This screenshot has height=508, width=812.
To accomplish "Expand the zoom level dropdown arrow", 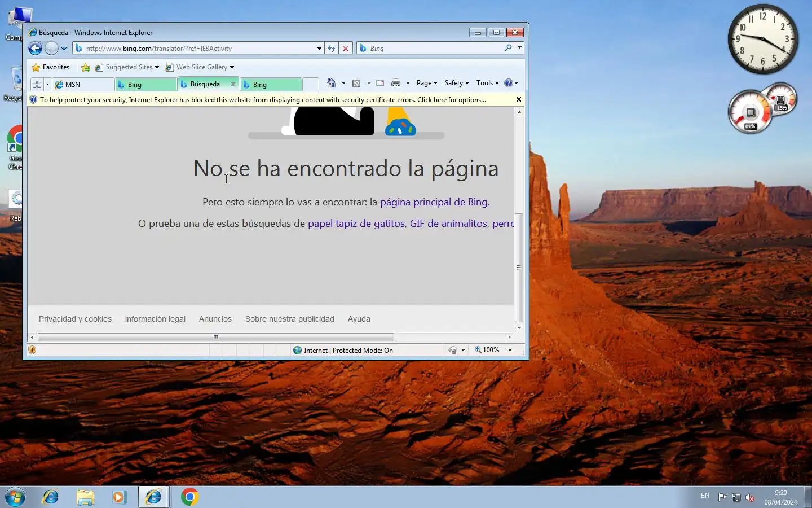I will pyautogui.click(x=510, y=350).
